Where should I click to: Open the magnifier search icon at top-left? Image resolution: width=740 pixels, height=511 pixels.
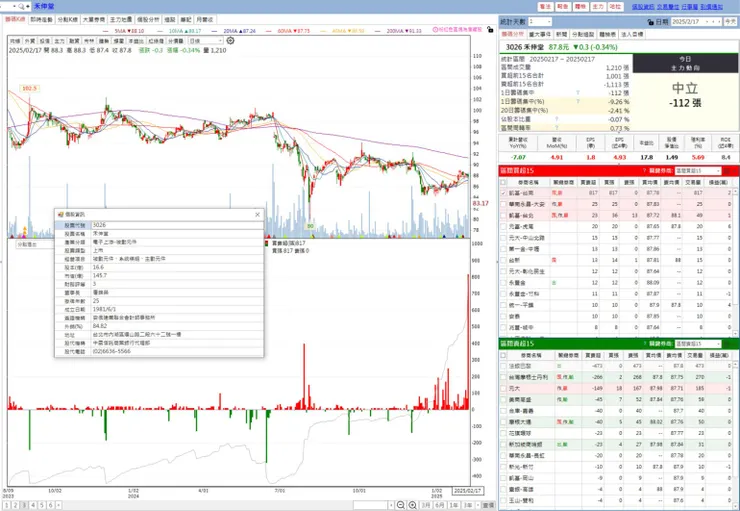[22, 6]
